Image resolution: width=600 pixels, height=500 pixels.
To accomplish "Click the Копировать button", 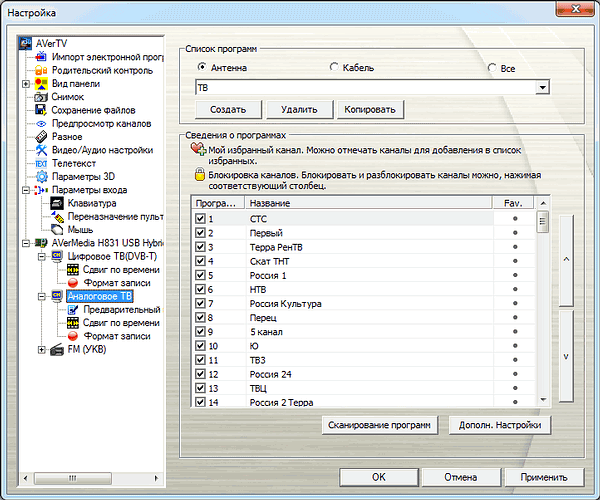I will [370, 110].
